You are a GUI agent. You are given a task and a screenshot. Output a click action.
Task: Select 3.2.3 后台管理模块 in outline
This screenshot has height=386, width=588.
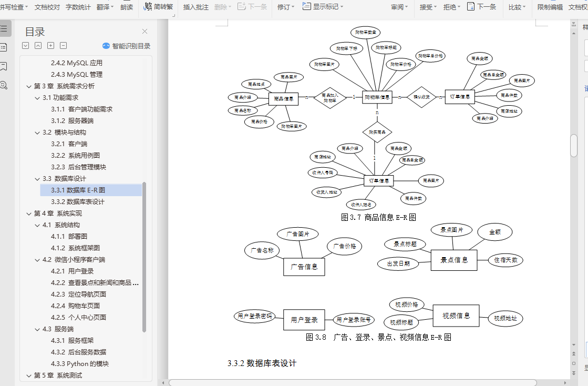pos(78,167)
